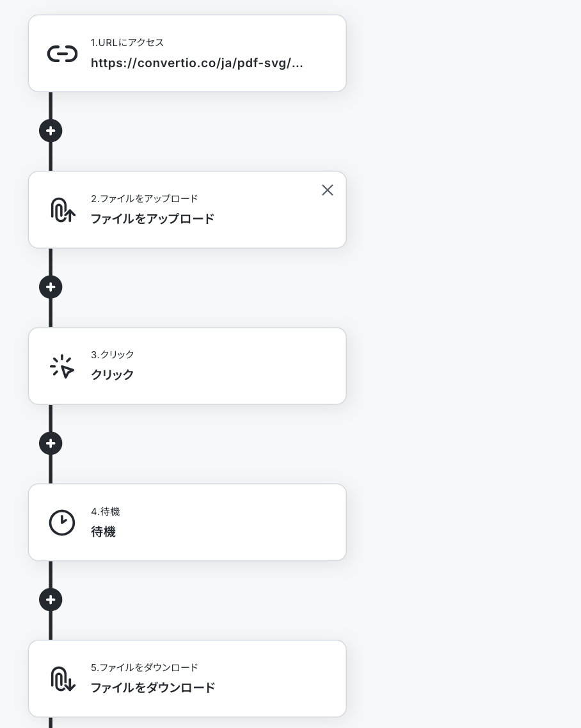Click the download paperclip icon in step 5
This screenshot has height=728, width=581.
pyautogui.click(x=63, y=679)
